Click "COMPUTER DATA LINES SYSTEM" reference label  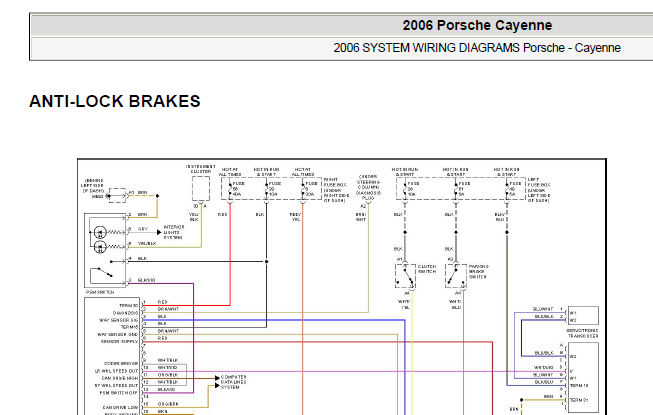click(x=233, y=382)
